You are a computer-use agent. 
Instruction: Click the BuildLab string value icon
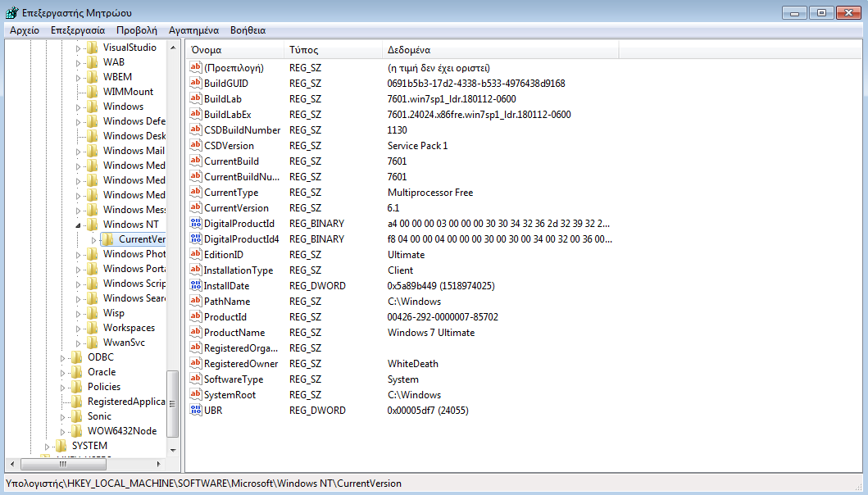point(195,98)
